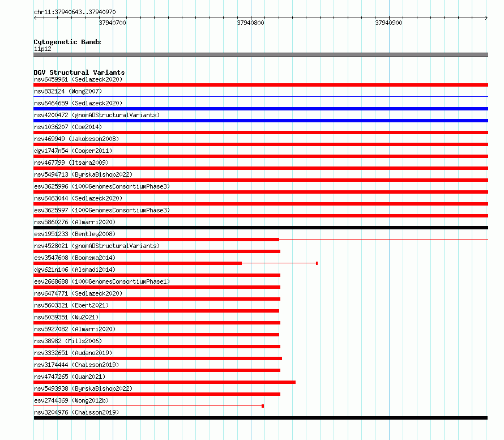
Task: Select nsv5860276 (Almarri2020) label
Action: [75, 222]
